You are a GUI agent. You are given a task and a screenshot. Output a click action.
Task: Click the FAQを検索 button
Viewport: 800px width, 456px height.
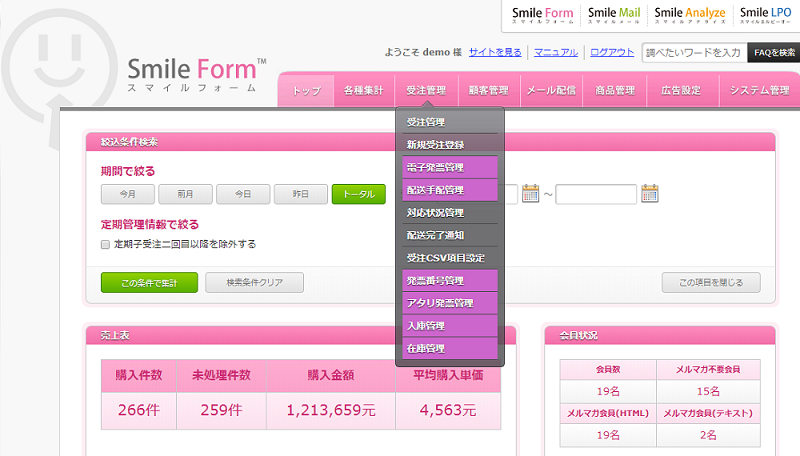[774, 53]
